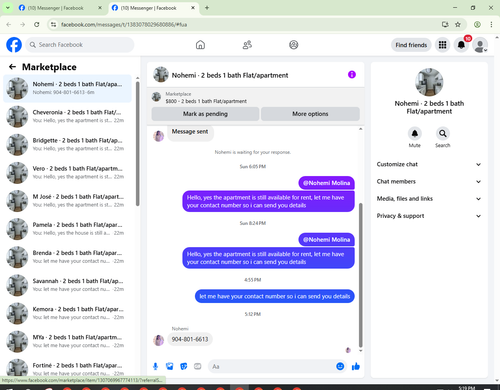Open Savannah chat in the list
This screenshot has height=390, width=500.
(67, 285)
